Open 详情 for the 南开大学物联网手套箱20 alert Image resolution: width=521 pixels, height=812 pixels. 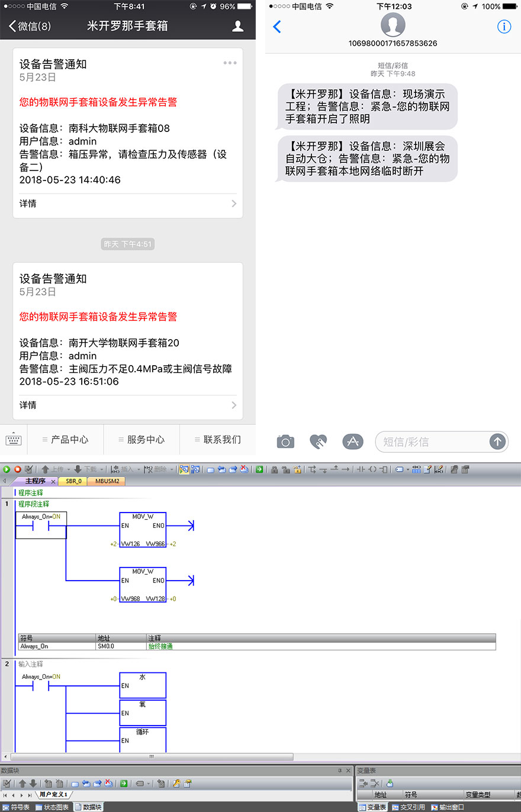tap(127, 405)
